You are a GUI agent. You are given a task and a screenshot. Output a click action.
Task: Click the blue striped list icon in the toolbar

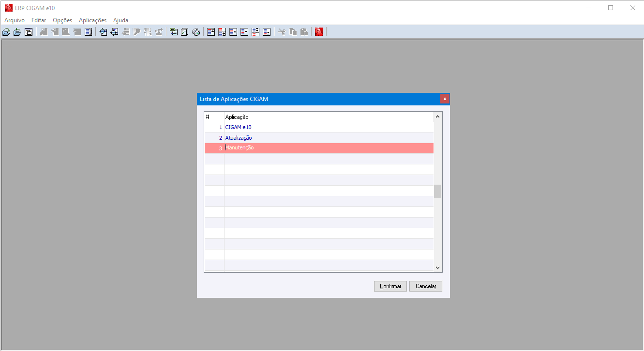pos(88,32)
